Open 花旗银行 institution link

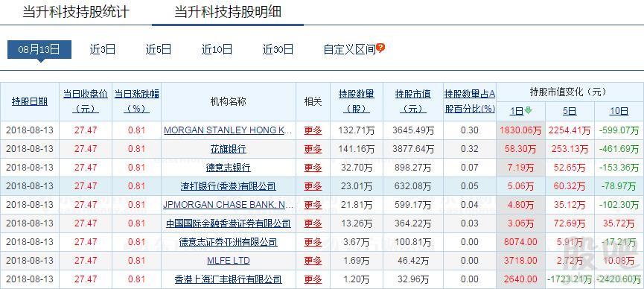coord(229,149)
